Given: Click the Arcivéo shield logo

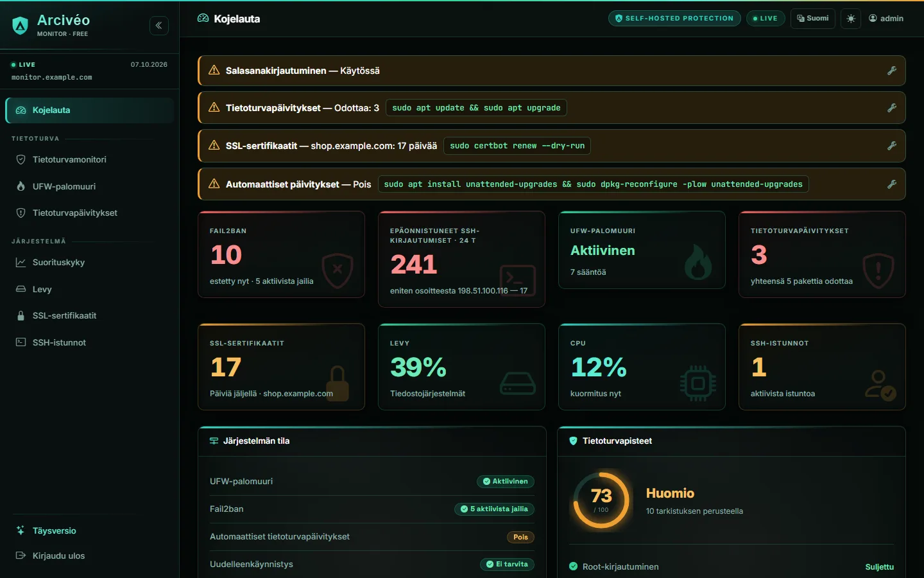Looking at the screenshot, I should tap(21, 26).
